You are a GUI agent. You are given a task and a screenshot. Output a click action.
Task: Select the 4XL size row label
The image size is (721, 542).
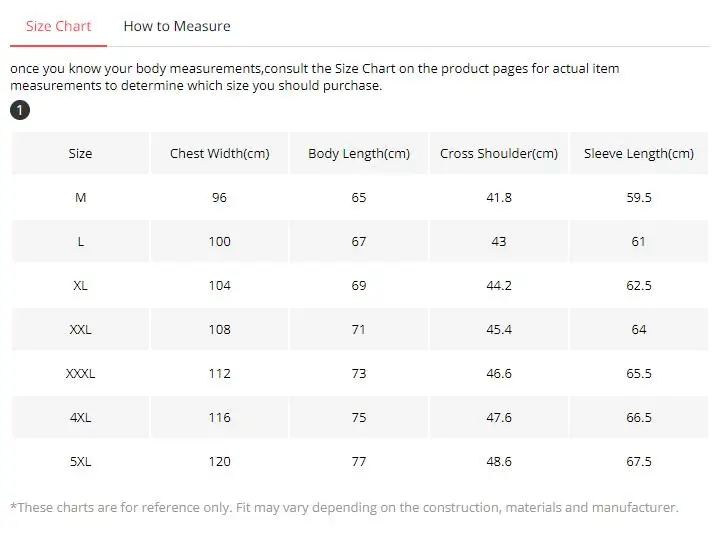tap(80, 417)
